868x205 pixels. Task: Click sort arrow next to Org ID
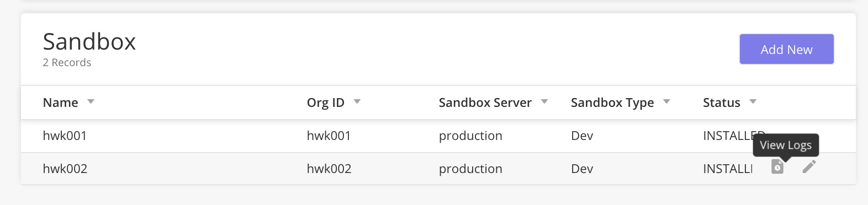point(357,101)
